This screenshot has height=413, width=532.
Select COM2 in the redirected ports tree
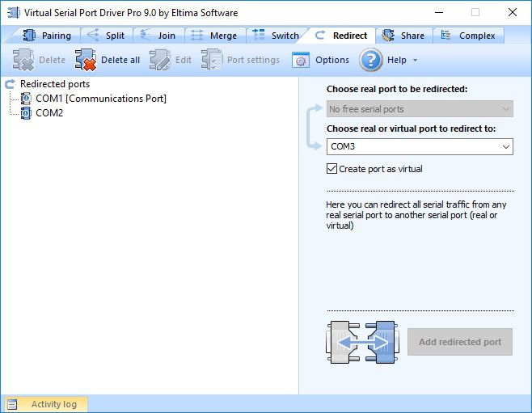pos(49,113)
